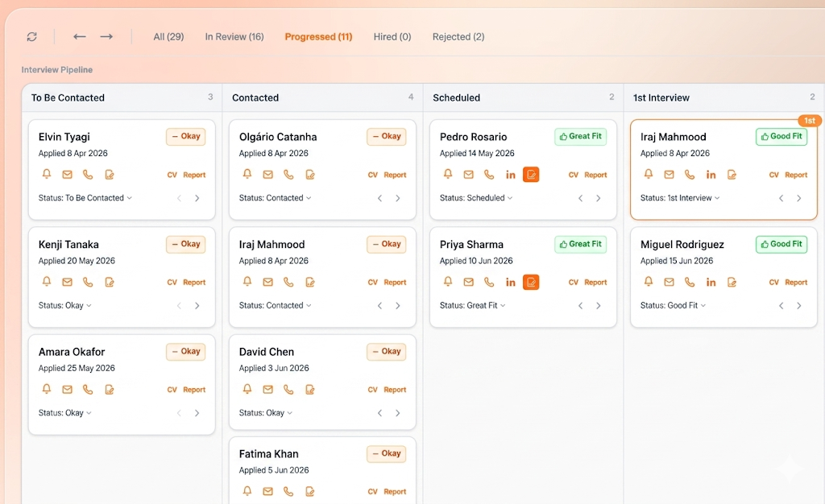This screenshot has width=825, height=504.
Task: Open the notes icon on Kenji Tanaka's card
Action: 110,283
